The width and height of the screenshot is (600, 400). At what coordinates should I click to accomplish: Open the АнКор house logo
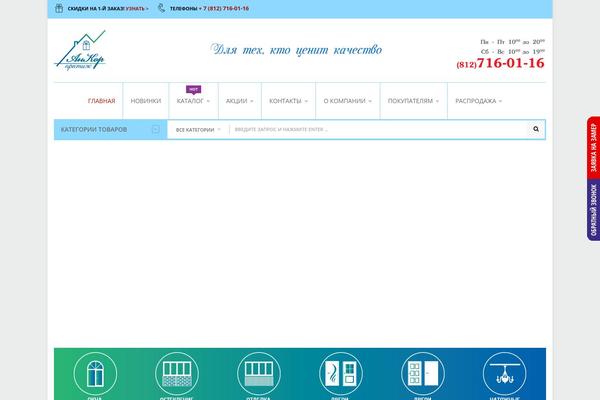click(80, 50)
